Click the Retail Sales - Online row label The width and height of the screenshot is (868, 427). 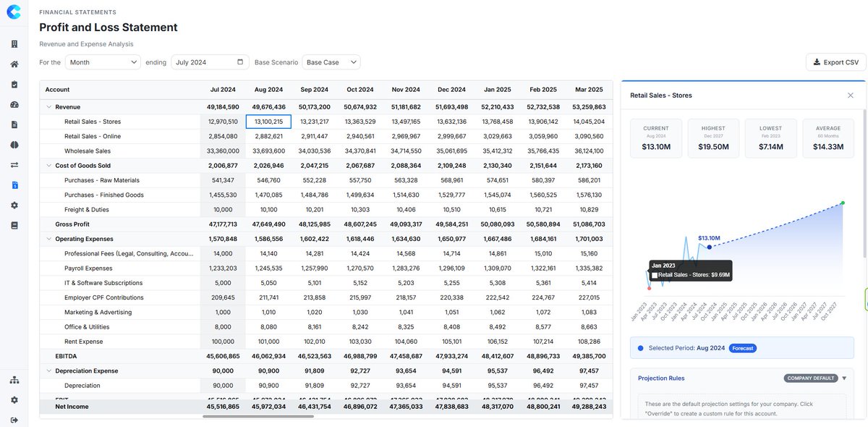[x=93, y=136]
